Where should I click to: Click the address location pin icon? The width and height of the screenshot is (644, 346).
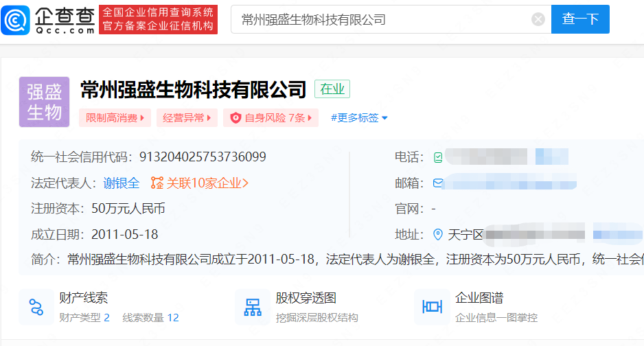(x=438, y=234)
